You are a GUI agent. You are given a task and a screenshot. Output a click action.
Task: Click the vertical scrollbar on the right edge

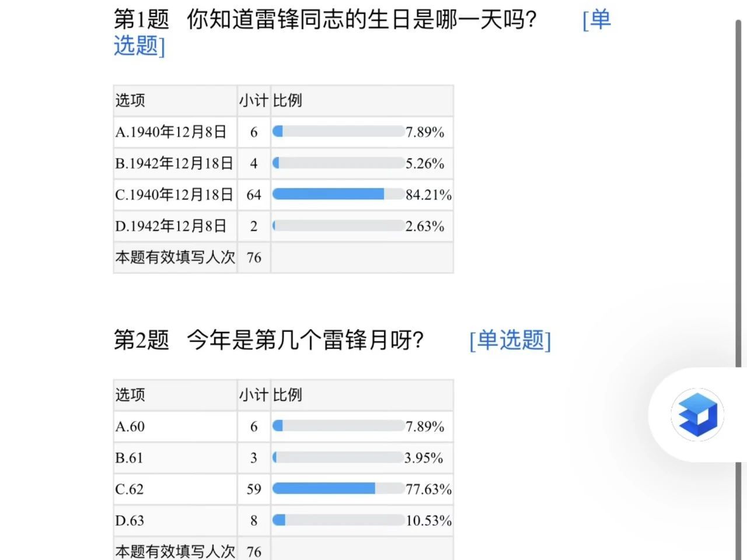click(x=738, y=192)
